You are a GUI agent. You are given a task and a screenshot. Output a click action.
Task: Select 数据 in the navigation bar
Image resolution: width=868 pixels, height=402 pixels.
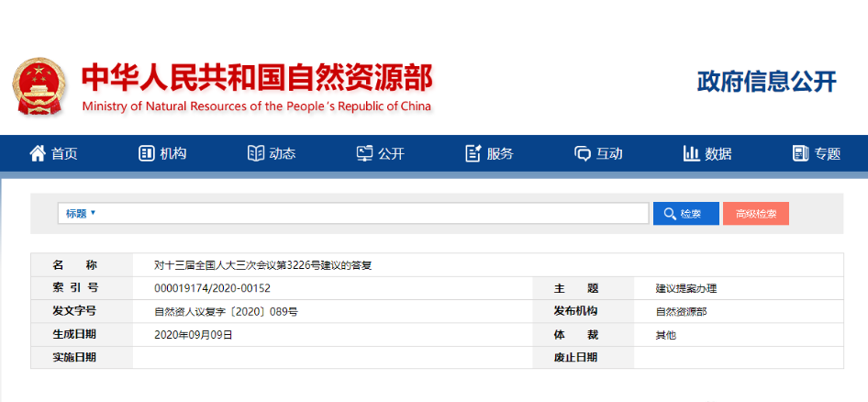(718, 154)
